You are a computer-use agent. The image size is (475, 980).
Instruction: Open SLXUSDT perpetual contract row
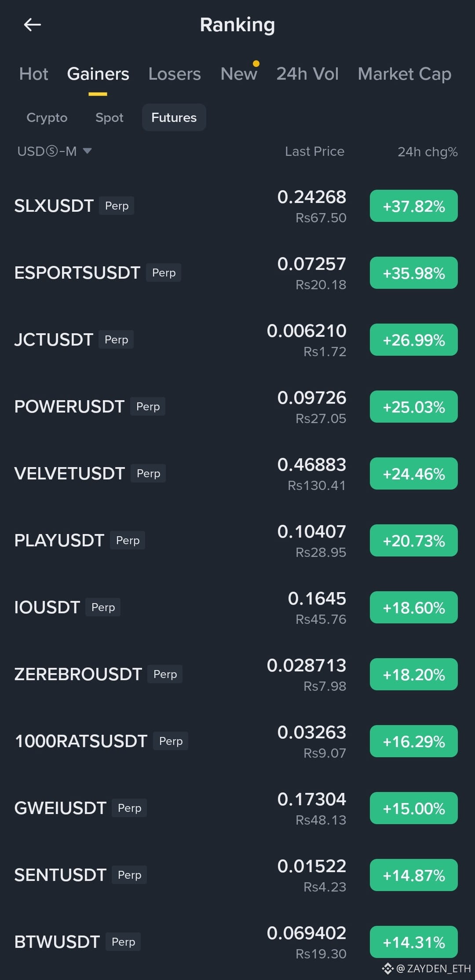pyautogui.click(x=237, y=206)
